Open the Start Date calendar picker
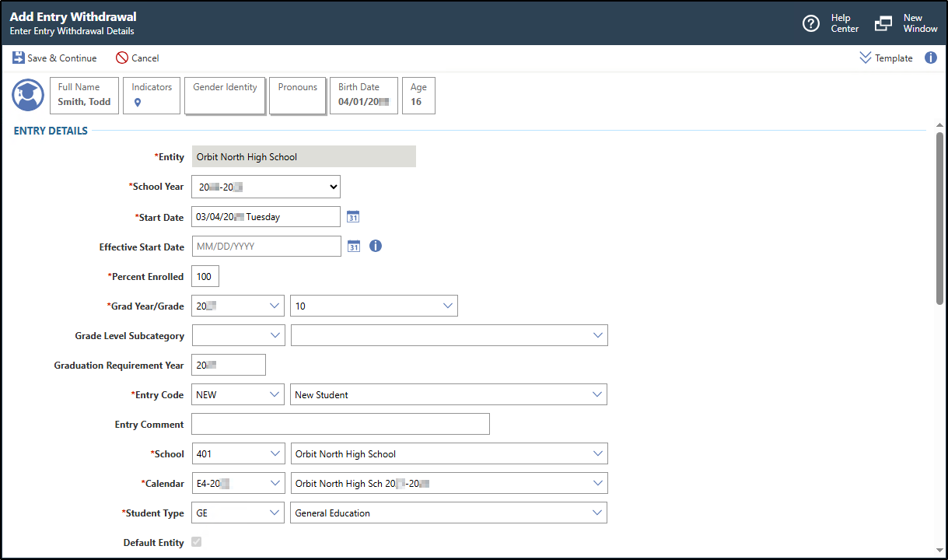948x560 pixels. [353, 216]
